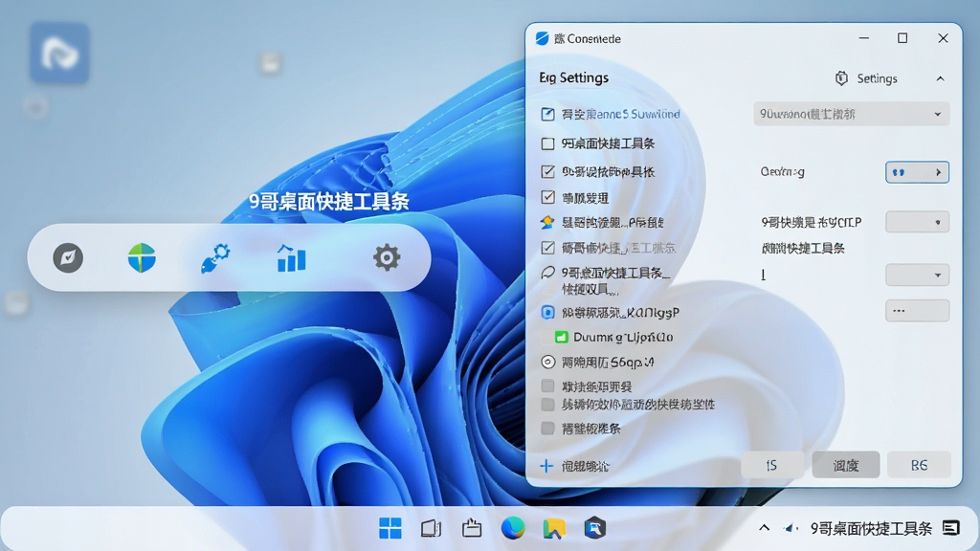
Task: Click the B6 button
Action: [x=919, y=466]
